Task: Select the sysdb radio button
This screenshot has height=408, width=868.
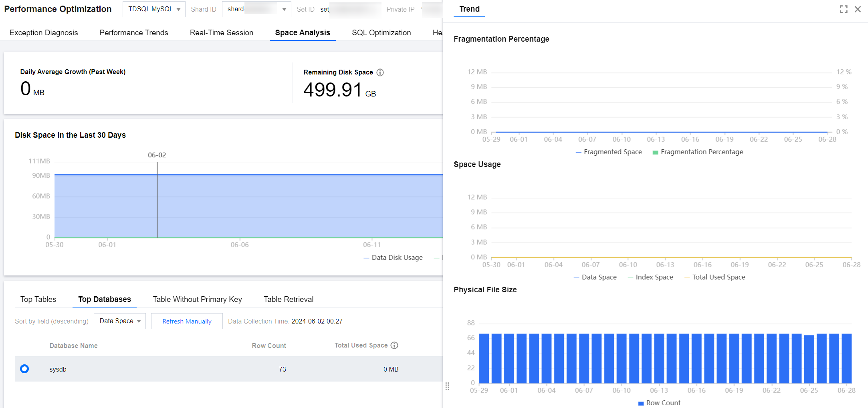Action: (x=24, y=369)
